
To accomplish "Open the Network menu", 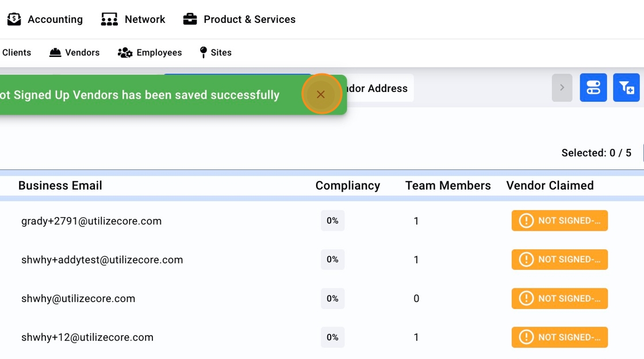I will [x=144, y=20].
